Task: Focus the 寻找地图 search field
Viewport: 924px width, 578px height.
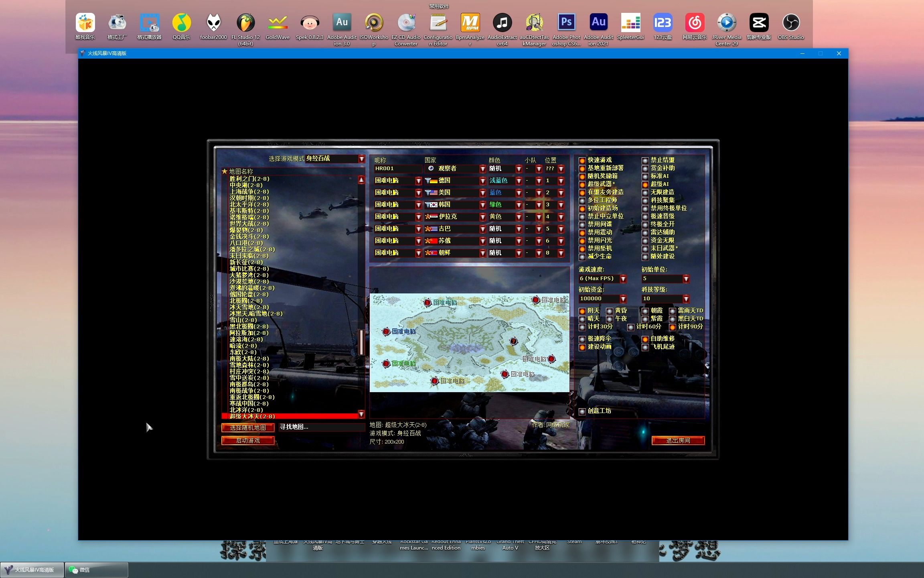Action: [x=322, y=427]
